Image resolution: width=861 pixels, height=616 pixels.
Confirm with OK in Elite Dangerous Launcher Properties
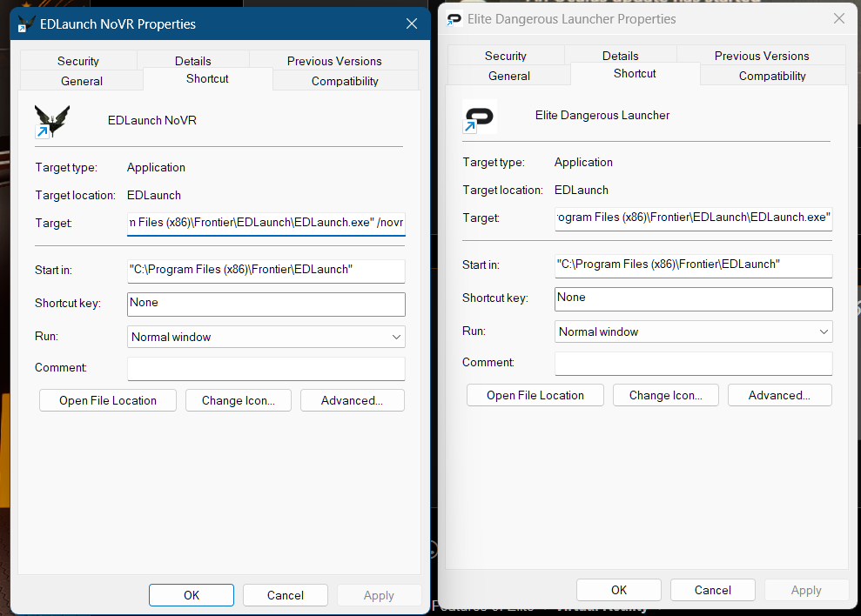point(619,590)
